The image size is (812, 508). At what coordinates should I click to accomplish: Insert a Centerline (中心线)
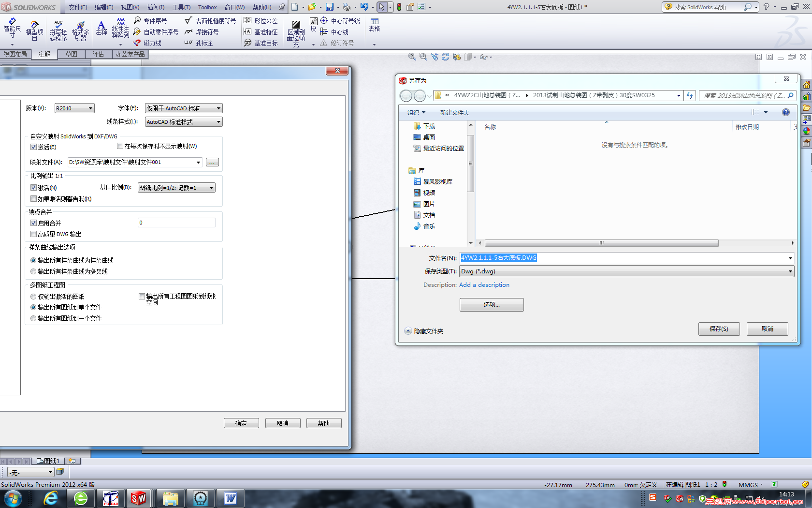(334, 31)
